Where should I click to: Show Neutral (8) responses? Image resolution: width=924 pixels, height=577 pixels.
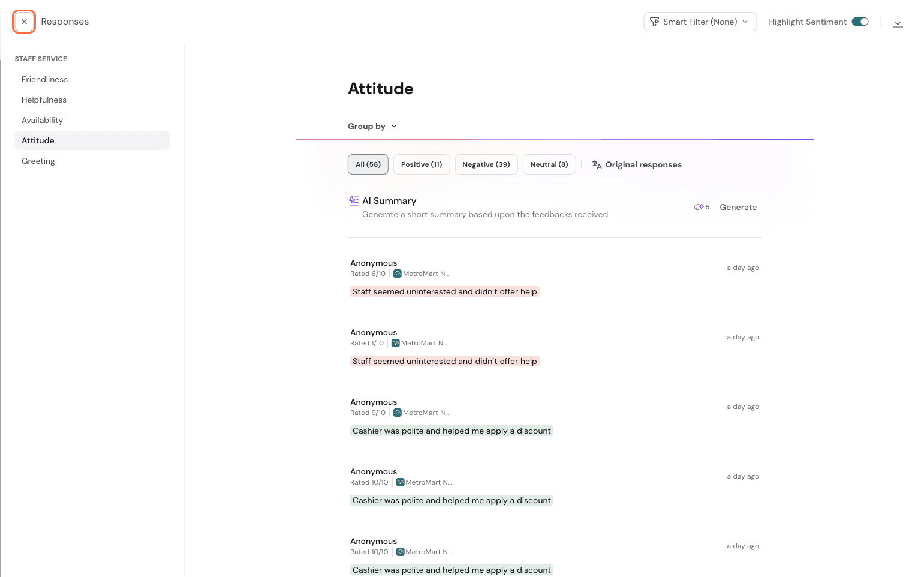[549, 164]
